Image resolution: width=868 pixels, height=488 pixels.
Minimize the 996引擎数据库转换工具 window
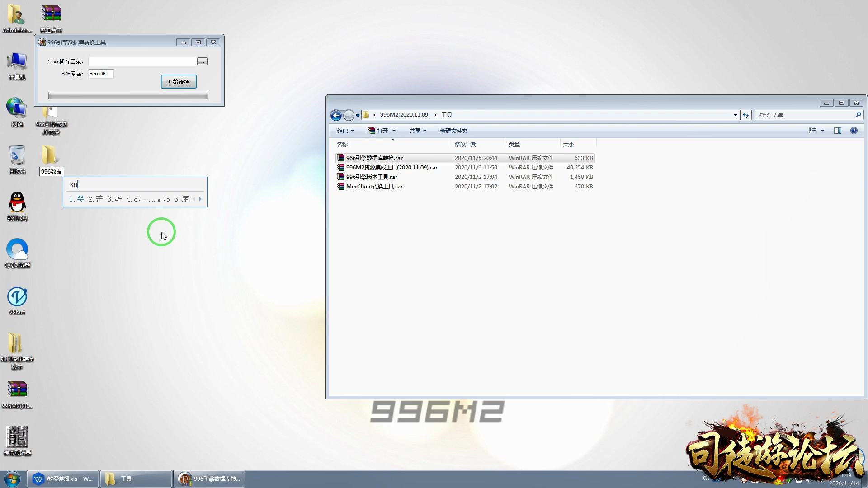click(x=183, y=42)
